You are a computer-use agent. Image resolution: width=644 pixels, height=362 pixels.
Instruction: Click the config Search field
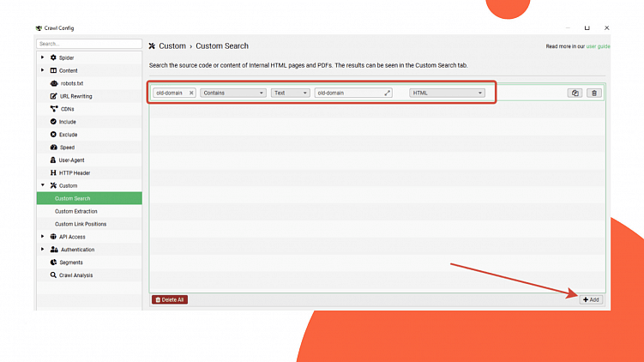tap(89, 44)
